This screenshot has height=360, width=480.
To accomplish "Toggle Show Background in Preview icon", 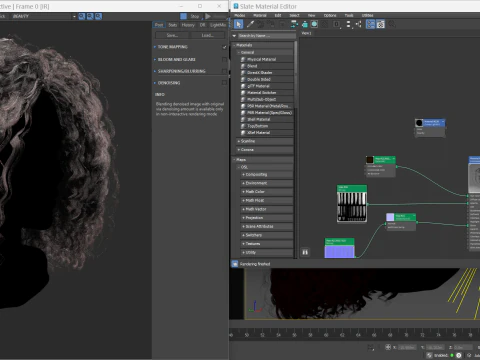I will click(x=314, y=24).
